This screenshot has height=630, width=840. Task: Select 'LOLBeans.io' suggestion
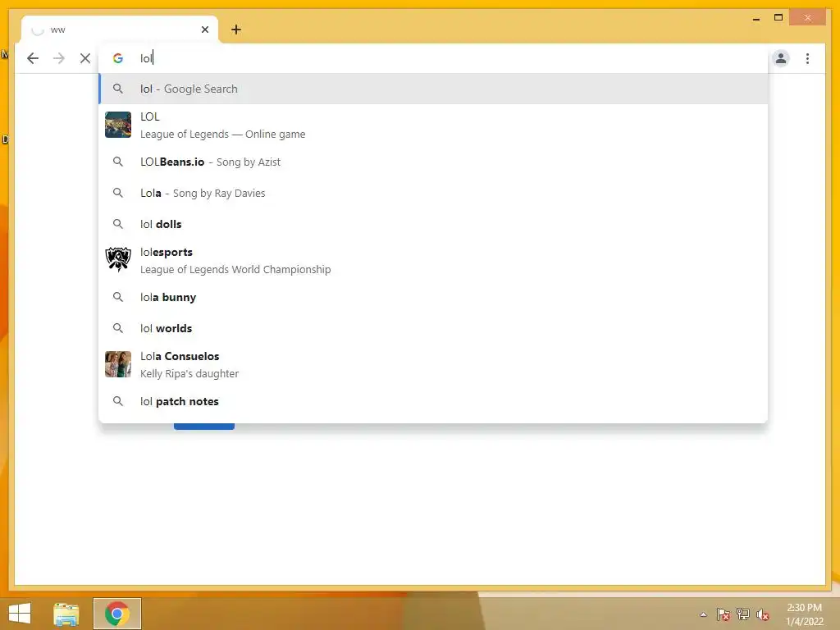pos(433,162)
